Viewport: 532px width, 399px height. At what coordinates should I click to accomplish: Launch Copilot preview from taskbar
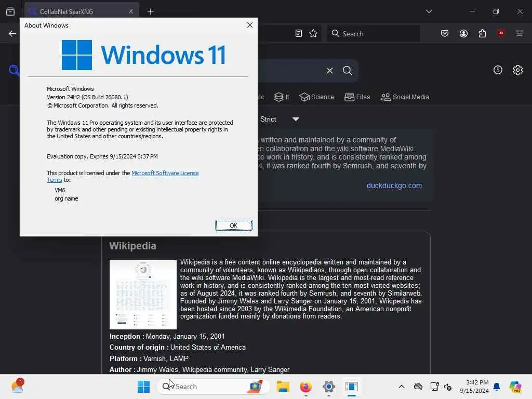(x=515, y=387)
